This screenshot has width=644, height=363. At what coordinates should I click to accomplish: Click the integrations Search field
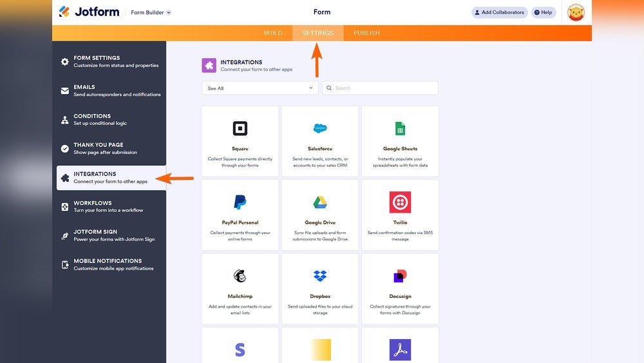pos(381,88)
